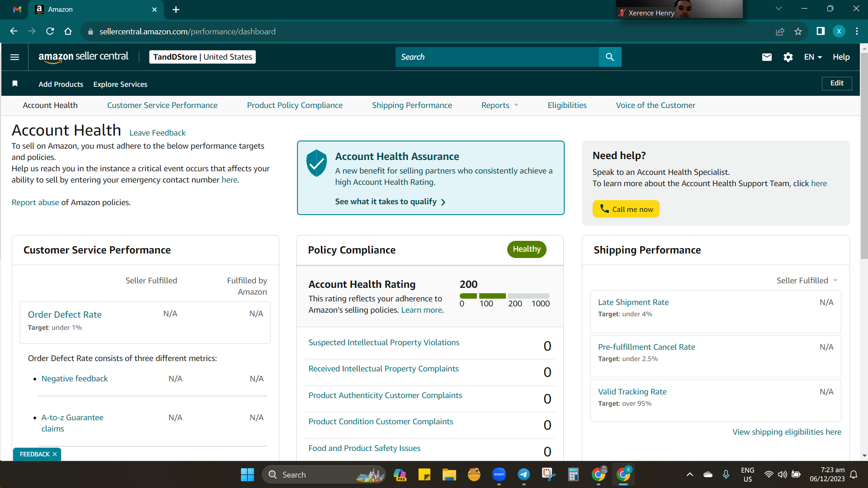Expand the Reports menu
This screenshot has height=488, width=868.
pos(500,105)
